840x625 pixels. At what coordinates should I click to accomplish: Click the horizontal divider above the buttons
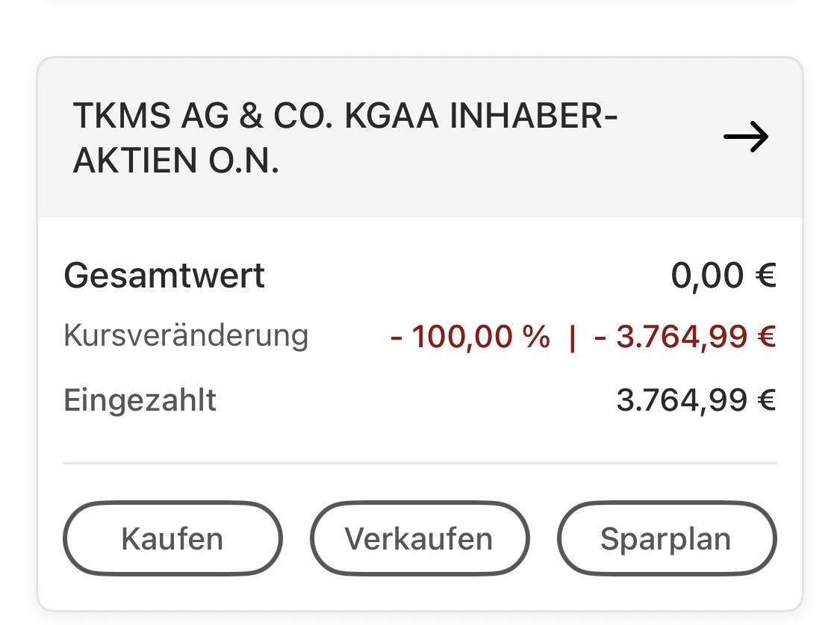coord(420,463)
